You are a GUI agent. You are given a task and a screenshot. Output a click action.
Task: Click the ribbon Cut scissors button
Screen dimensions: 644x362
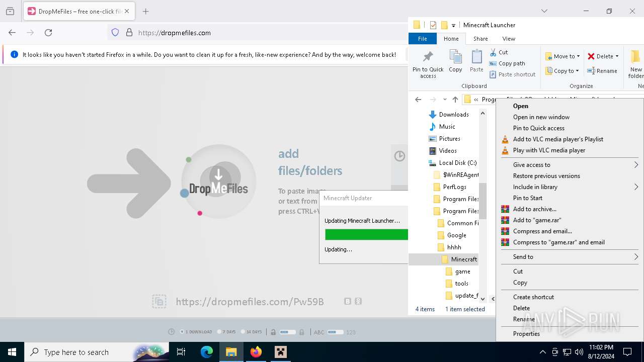pyautogui.click(x=499, y=52)
